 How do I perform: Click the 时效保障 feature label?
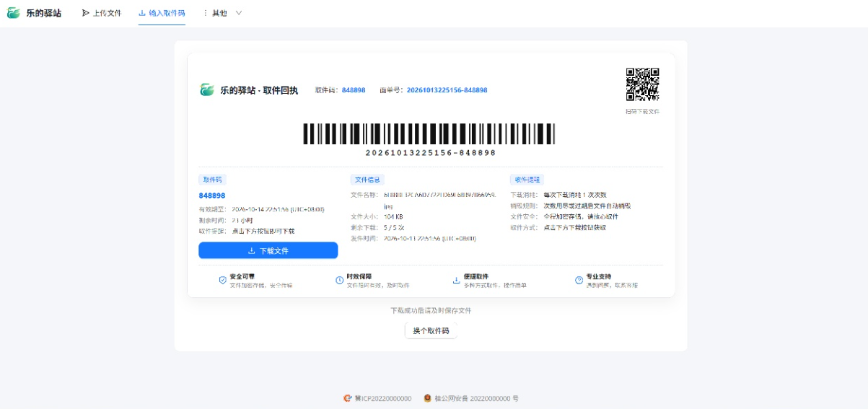coord(359,276)
